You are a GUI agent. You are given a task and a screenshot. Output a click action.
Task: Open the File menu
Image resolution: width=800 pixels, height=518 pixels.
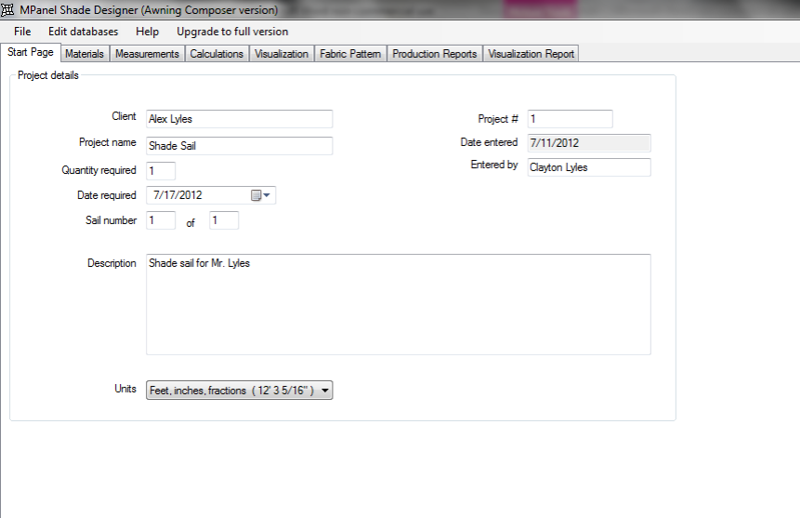point(22,31)
